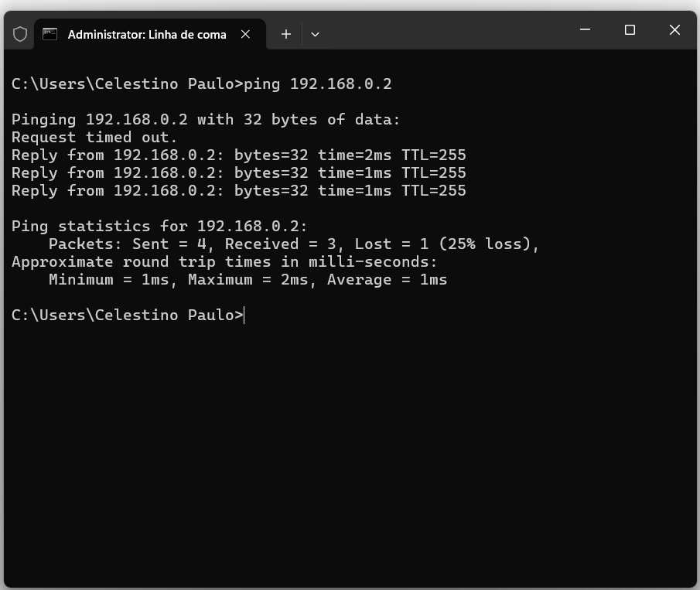The width and height of the screenshot is (700, 590).
Task: Click the Packets Sent = 4 statistics line
Action: click(294, 244)
